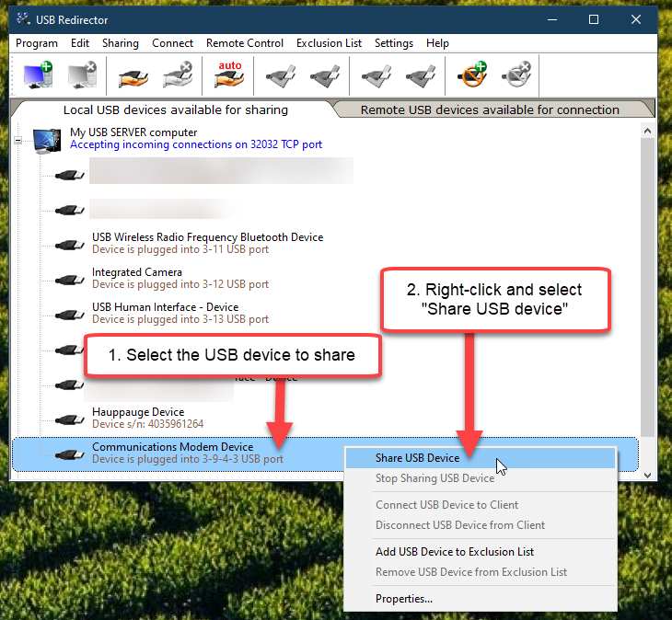Select the Integrated Camera device entry
Viewport: 672px width, 620px height.
[x=137, y=272]
